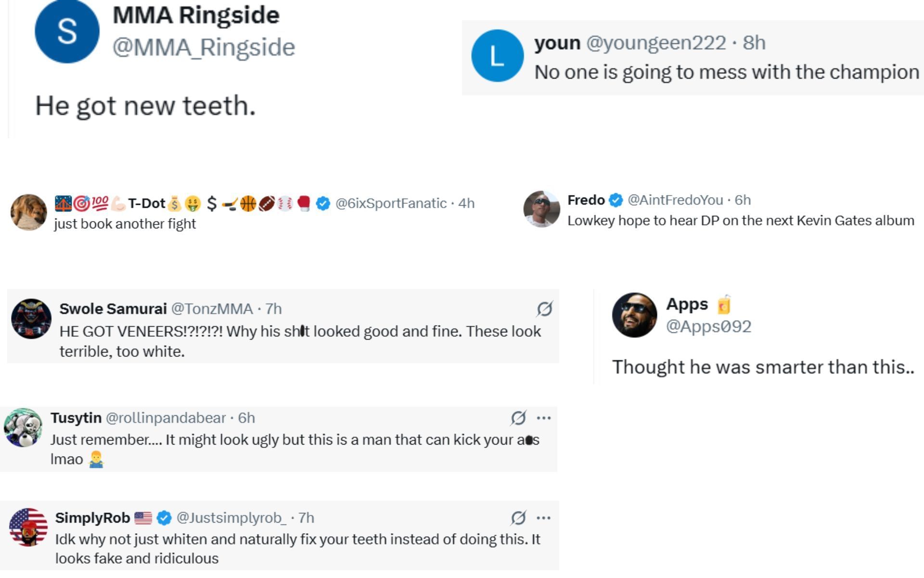This screenshot has height=578, width=924.
Task: Click SimplyRob's verified badge
Action: coord(164,518)
